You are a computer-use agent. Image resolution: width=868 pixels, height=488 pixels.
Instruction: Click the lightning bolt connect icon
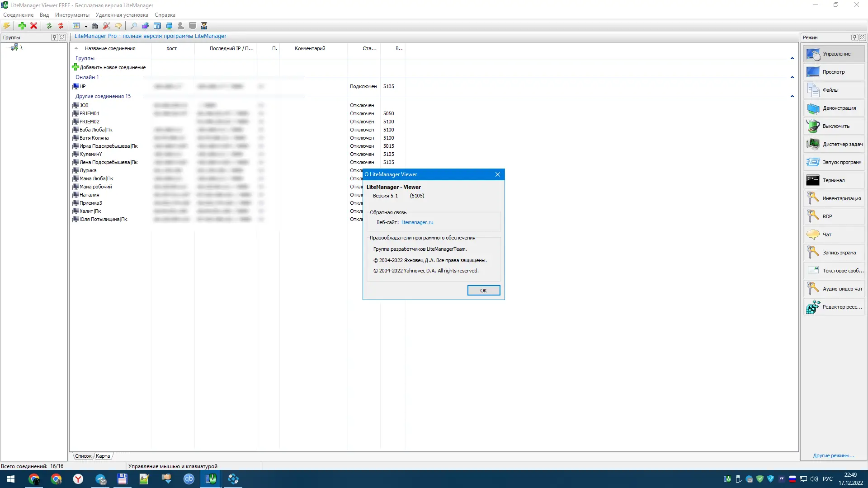7,26
